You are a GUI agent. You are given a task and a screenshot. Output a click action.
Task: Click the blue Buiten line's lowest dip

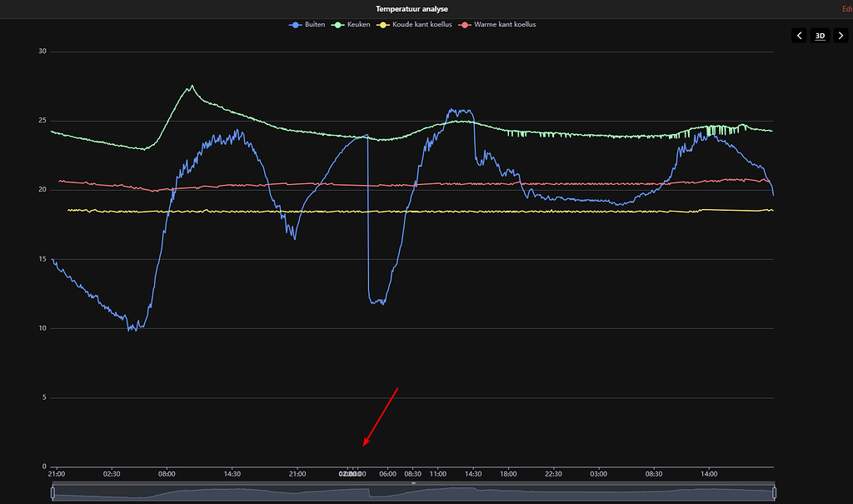(131, 330)
